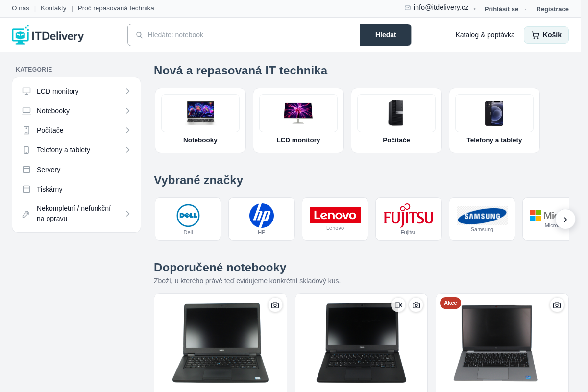The image size is (588, 392).
Task: Open the O nás page
Action: pos(21,8)
